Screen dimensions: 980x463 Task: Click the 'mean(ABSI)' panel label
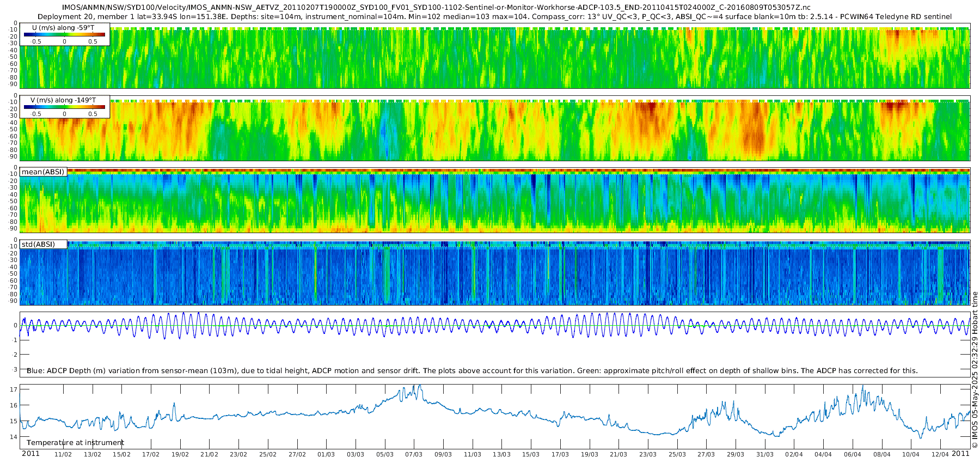(x=43, y=172)
